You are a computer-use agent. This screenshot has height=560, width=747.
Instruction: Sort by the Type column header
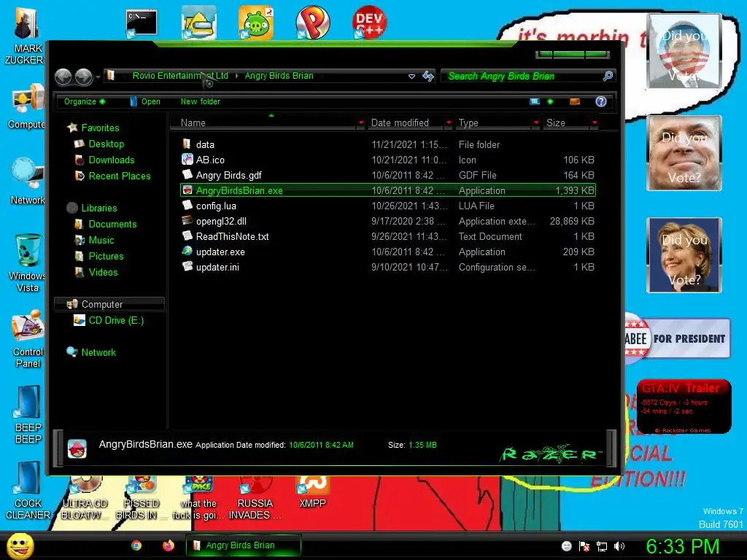(494, 122)
